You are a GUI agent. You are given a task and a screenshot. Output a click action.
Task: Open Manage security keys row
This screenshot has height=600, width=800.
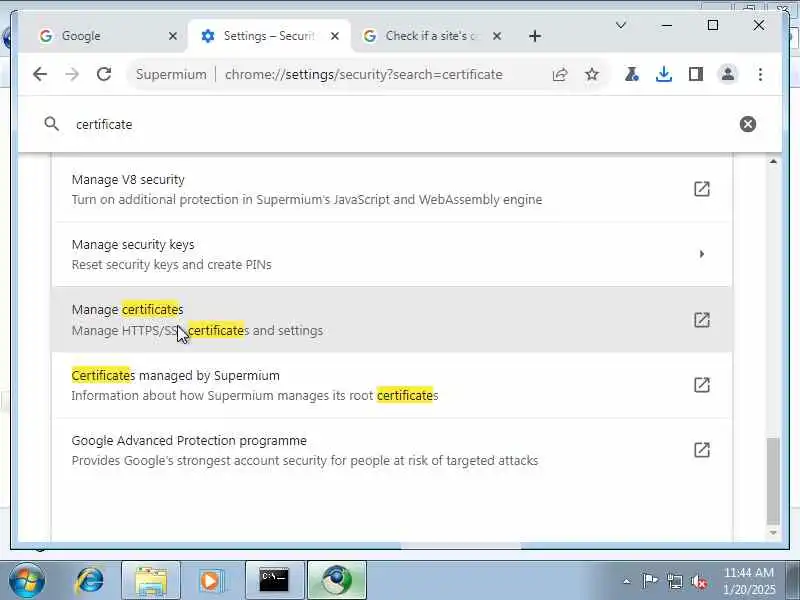pyautogui.click(x=392, y=254)
